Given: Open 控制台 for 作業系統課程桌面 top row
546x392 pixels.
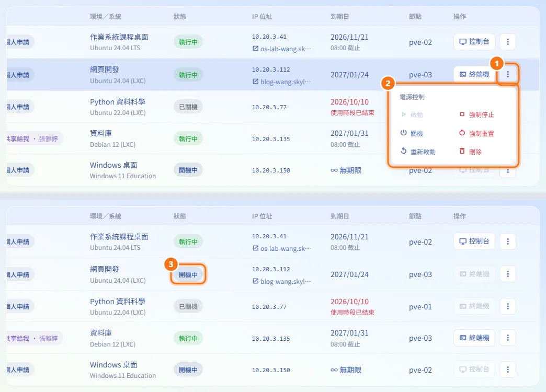Looking at the screenshot, I should click(x=474, y=42).
